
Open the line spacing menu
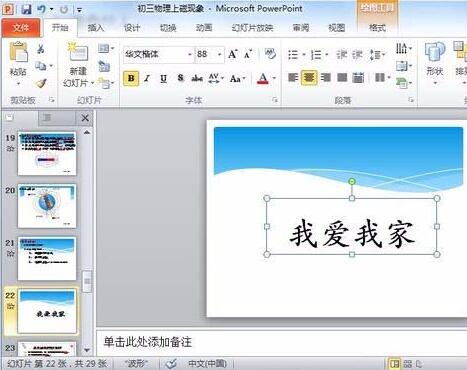point(377,54)
